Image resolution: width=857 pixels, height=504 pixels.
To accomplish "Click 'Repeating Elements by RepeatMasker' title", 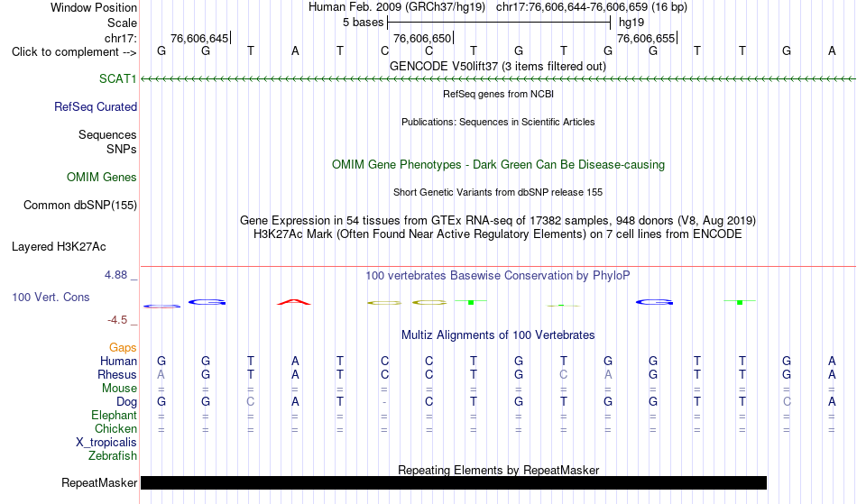I will [x=498, y=470].
